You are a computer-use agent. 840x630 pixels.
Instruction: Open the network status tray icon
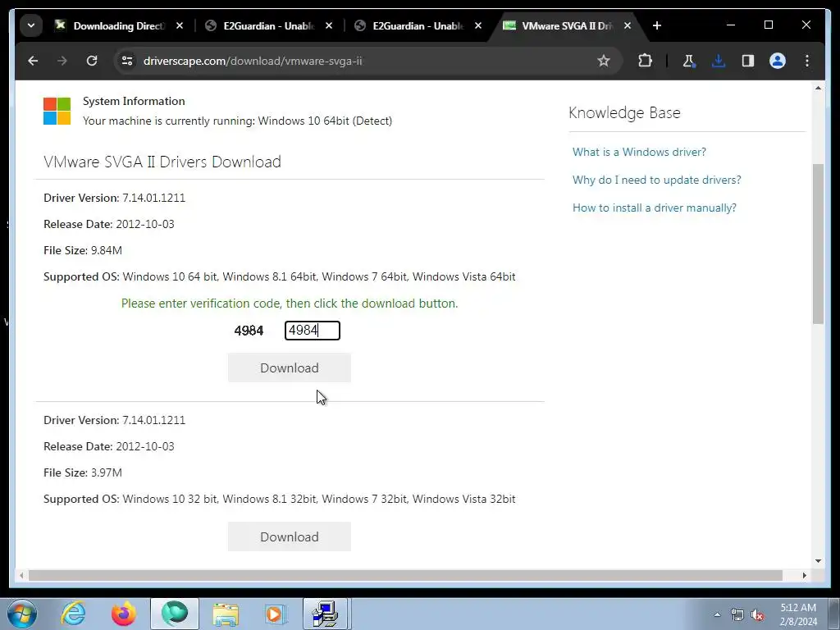(x=737, y=614)
